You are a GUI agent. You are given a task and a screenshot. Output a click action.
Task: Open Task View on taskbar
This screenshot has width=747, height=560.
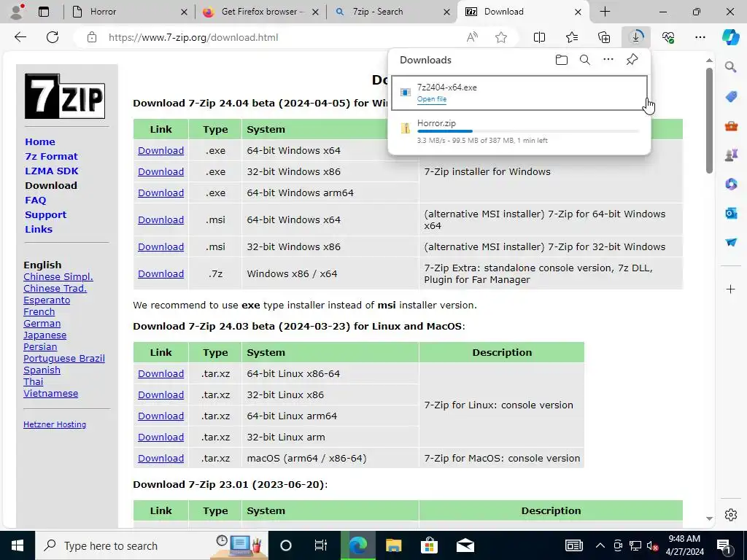pos(321,545)
